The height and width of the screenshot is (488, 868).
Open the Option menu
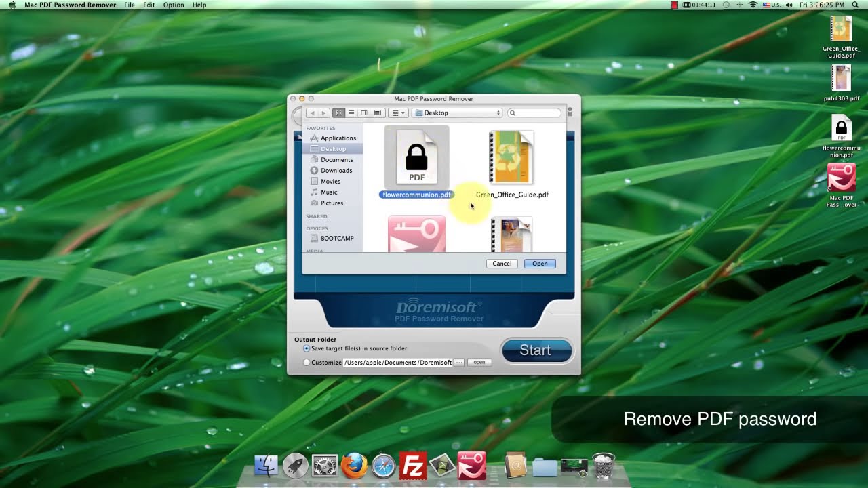tap(174, 5)
